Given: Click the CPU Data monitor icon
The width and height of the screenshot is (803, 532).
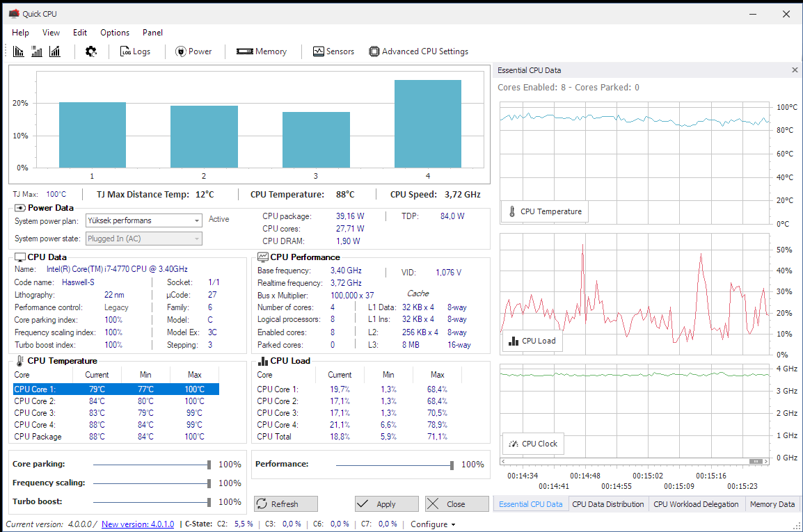Looking at the screenshot, I should point(20,257).
